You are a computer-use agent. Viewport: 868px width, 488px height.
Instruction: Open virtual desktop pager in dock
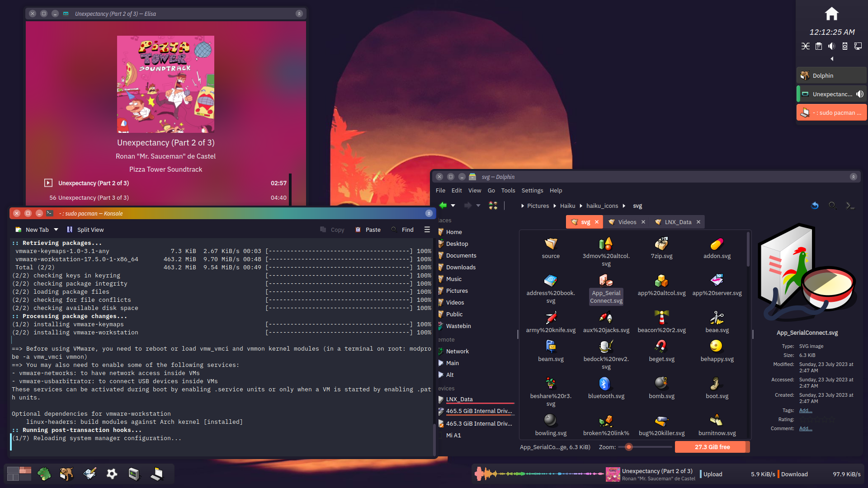coord(19,474)
